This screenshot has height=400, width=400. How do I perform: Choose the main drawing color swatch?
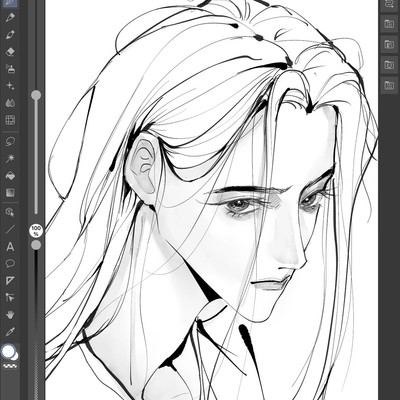click(8, 351)
